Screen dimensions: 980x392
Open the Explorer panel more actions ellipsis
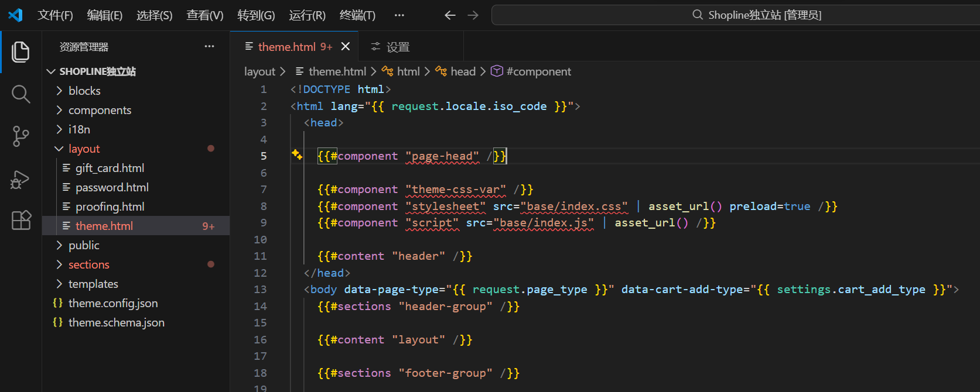point(209,46)
